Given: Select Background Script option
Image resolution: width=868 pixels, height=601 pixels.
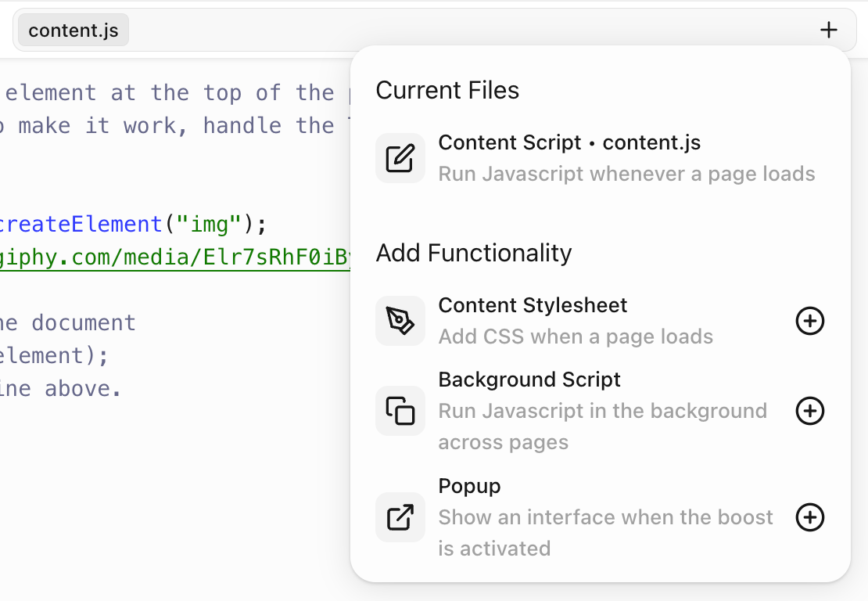Looking at the screenshot, I should (x=600, y=411).
